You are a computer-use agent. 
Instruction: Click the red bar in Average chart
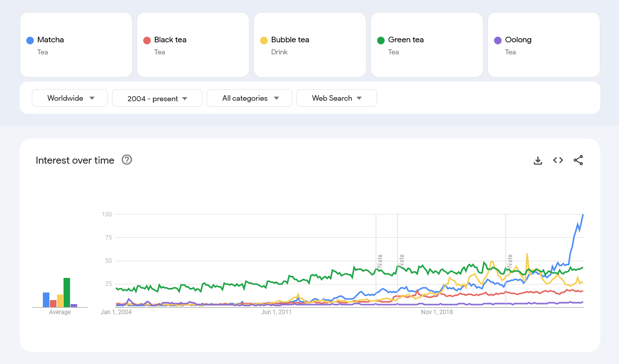click(53, 304)
